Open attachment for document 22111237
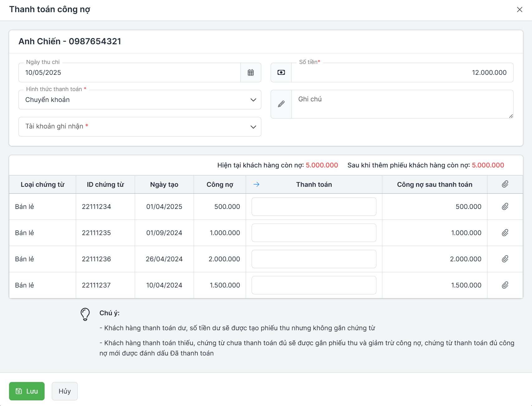This screenshot has height=406, width=532. (505, 285)
